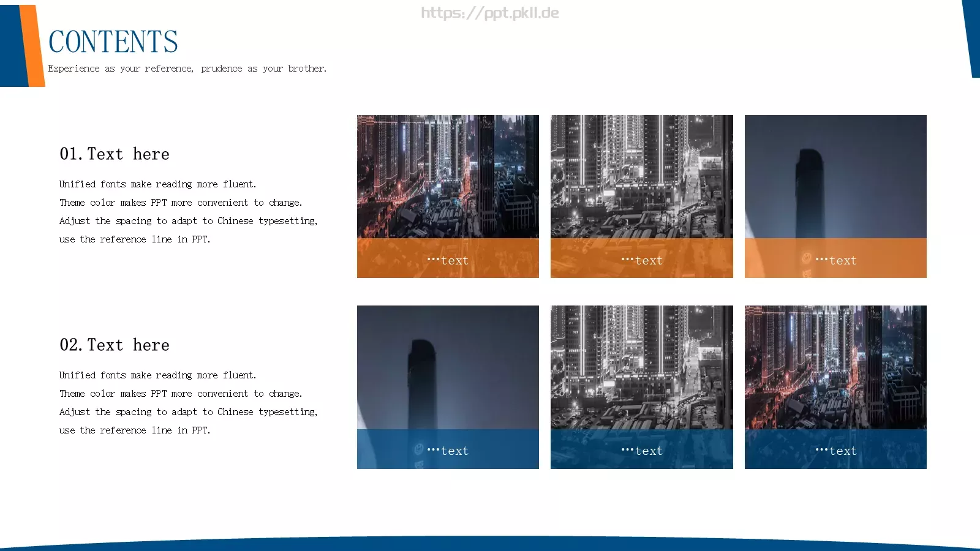Screen dimensions: 980x551
Task: Click '…text' caption on orange band under colorful city
Action: pyautogui.click(x=448, y=260)
